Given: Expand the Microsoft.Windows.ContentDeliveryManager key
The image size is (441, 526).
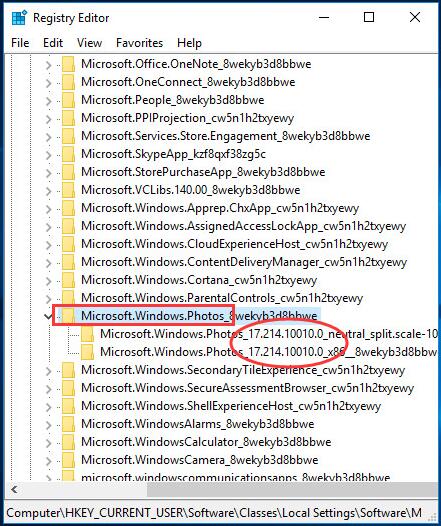Looking at the screenshot, I should [x=49, y=262].
